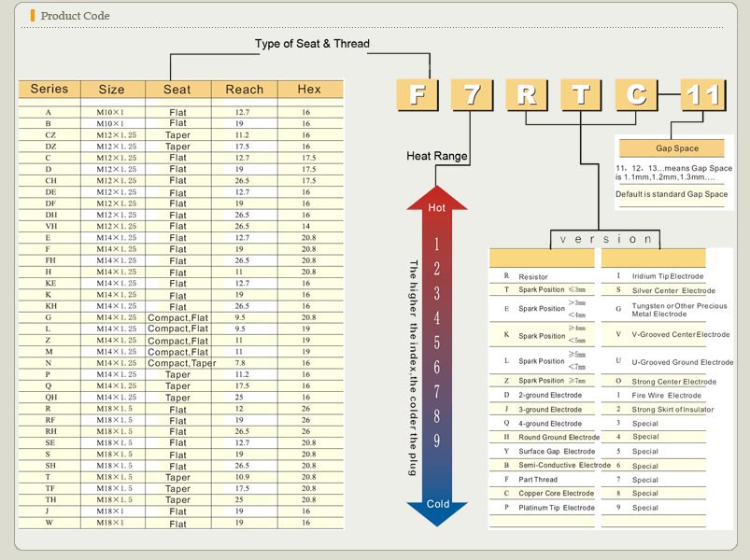
Task: Click the 'V-Grooved Center Electrode' entry
Action: click(x=681, y=334)
